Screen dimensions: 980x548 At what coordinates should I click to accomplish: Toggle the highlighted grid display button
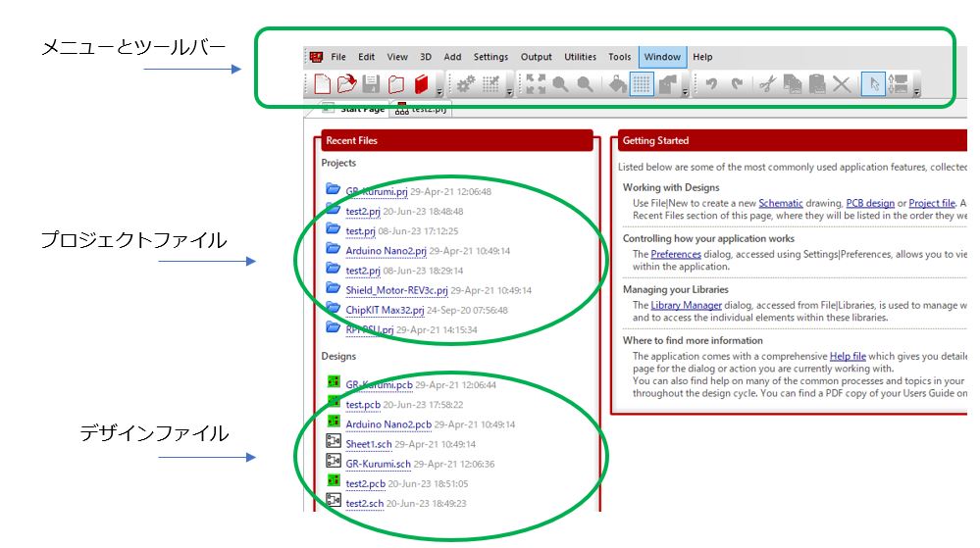(642, 85)
